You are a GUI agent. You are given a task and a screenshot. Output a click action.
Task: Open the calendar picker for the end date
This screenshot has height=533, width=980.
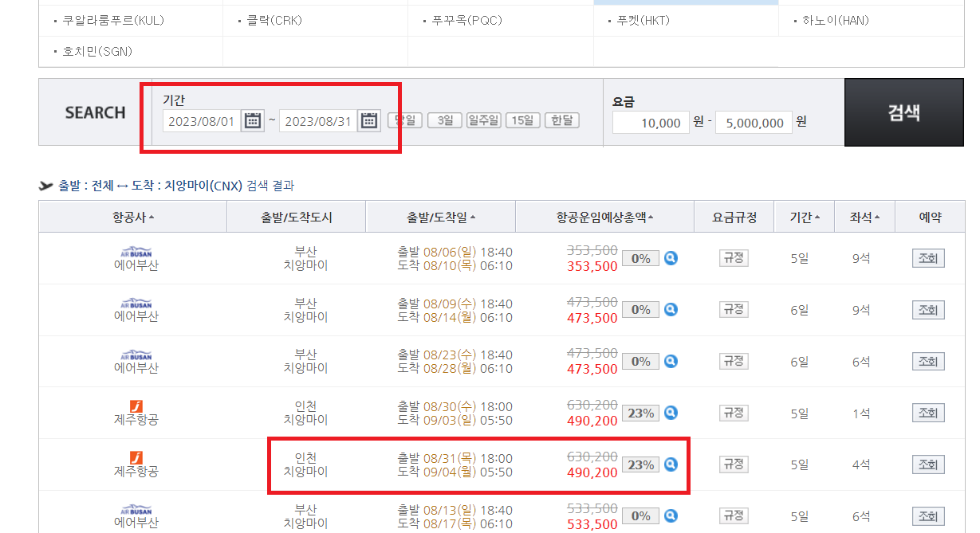369,122
